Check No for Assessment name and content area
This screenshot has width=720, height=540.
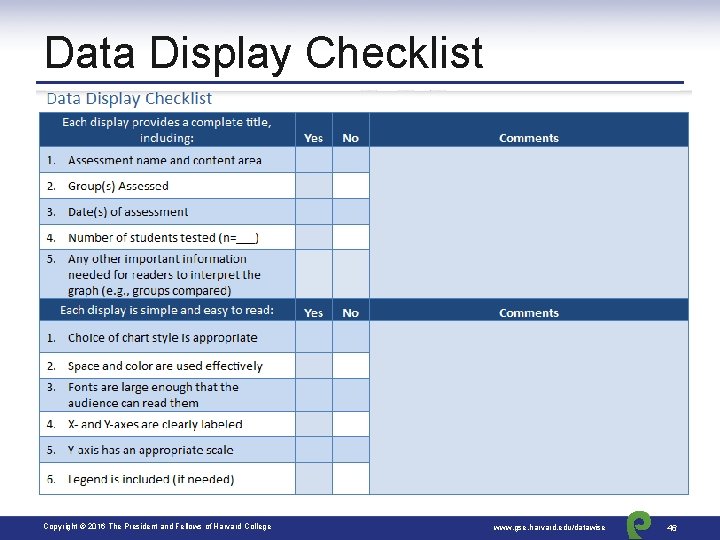(351, 160)
